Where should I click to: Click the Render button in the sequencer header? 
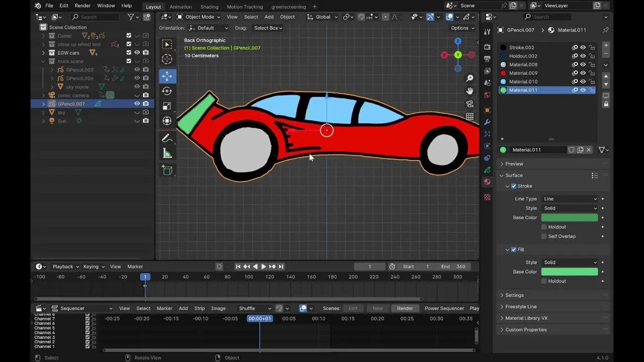click(405, 308)
